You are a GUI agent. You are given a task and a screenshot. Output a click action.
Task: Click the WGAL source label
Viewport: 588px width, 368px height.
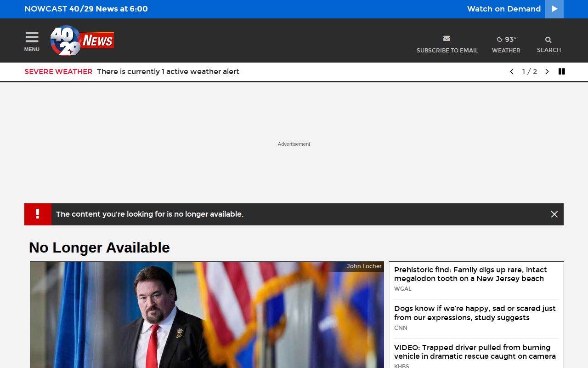pyautogui.click(x=403, y=289)
